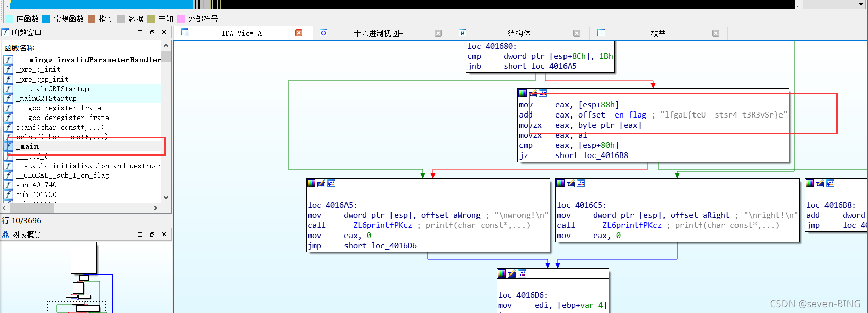Viewport: 868px width, 313px height.
Task: Set node color on the loc_4016C5 block
Action: [560, 183]
